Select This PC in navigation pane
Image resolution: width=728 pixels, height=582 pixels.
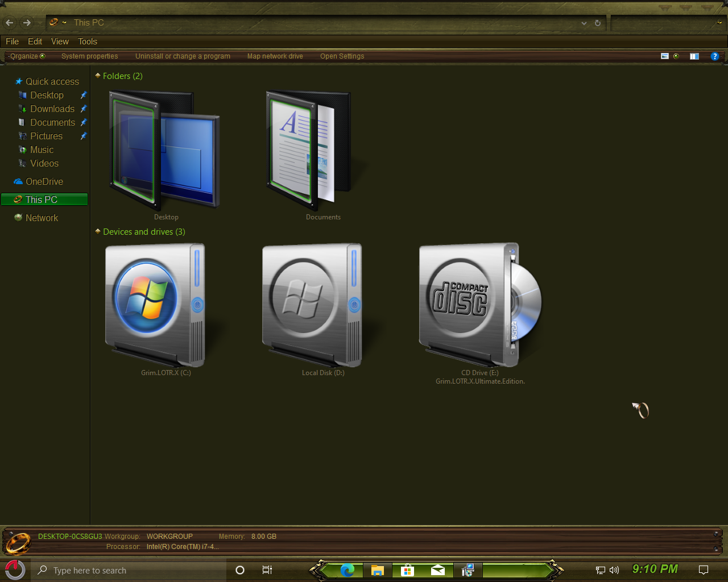(x=44, y=199)
